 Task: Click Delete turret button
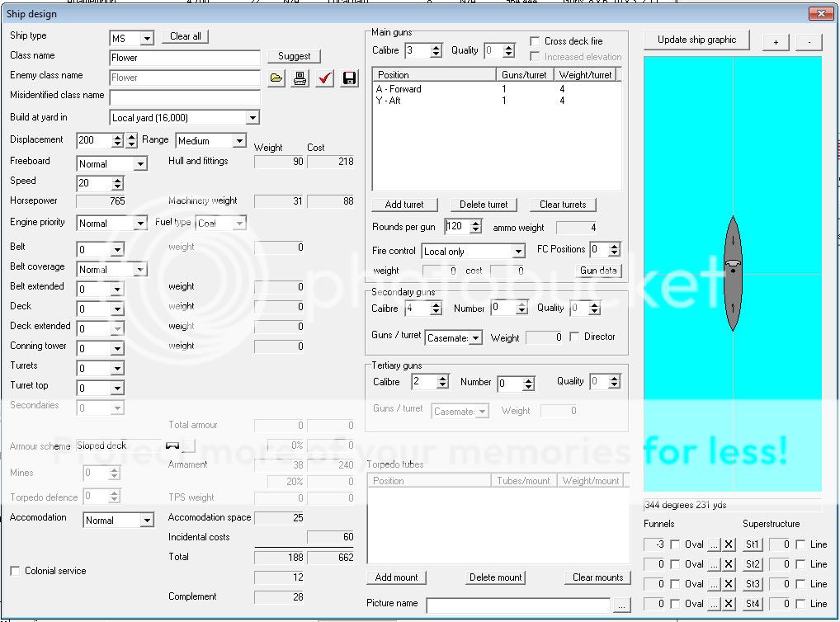click(x=484, y=205)
